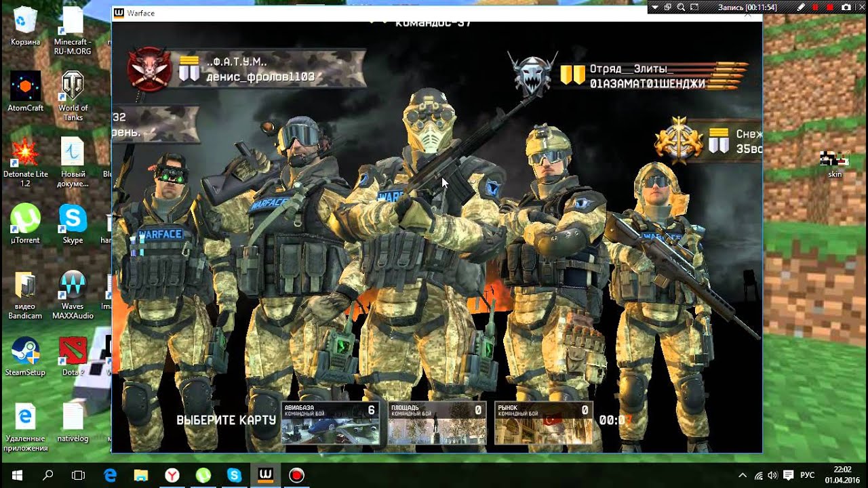This screenshot has width=868, height=488.
Task: Switch to Bandicam recorder taskbar button
Action: [296, 475]
